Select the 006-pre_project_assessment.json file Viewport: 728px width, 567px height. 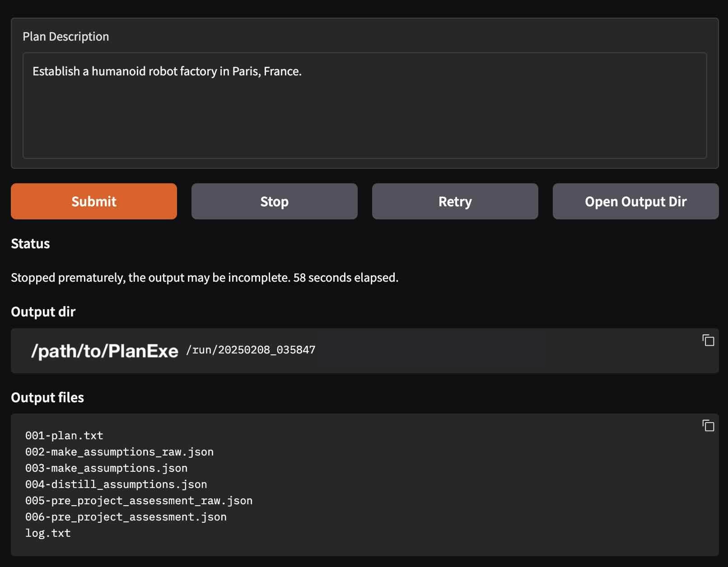click(126, 516)
